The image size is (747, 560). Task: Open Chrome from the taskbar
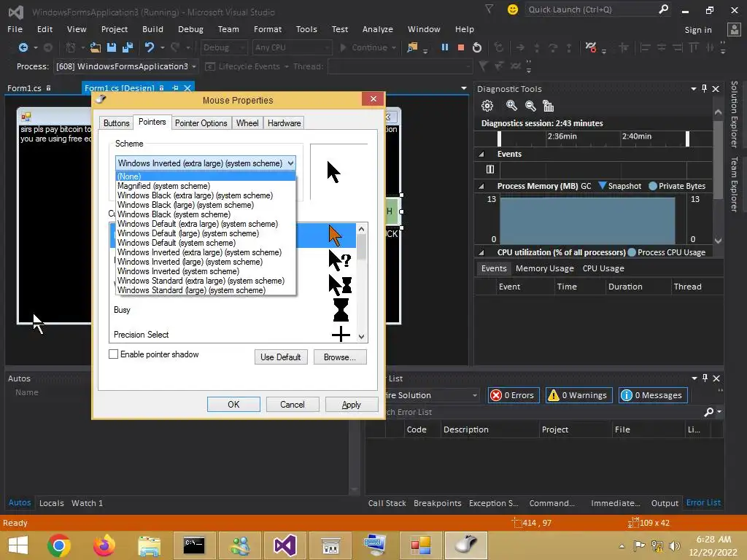(x=59, y=545)
